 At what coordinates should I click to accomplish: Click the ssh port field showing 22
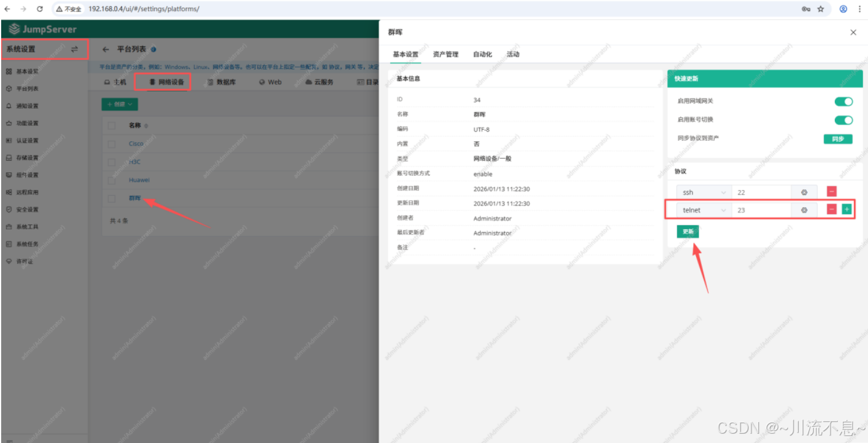(x=761, y=192)
